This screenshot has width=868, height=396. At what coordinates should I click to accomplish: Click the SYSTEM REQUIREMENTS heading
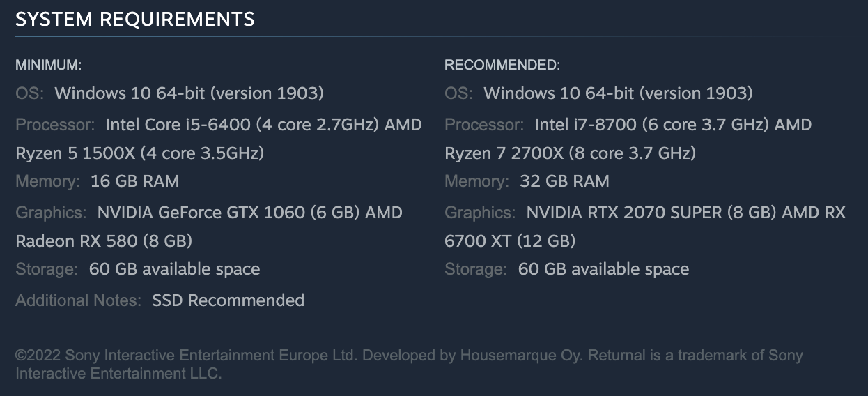(x=134, y=20)
